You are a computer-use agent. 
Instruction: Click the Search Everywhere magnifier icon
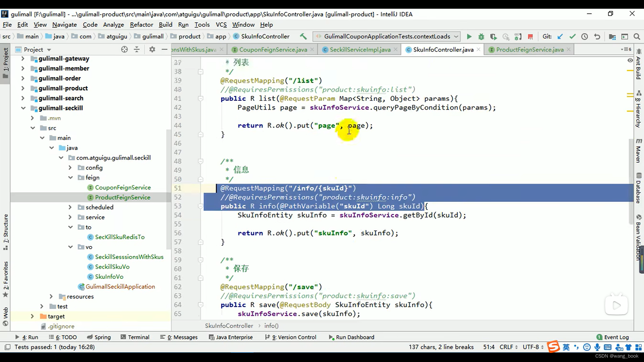[x=637, y=37]
